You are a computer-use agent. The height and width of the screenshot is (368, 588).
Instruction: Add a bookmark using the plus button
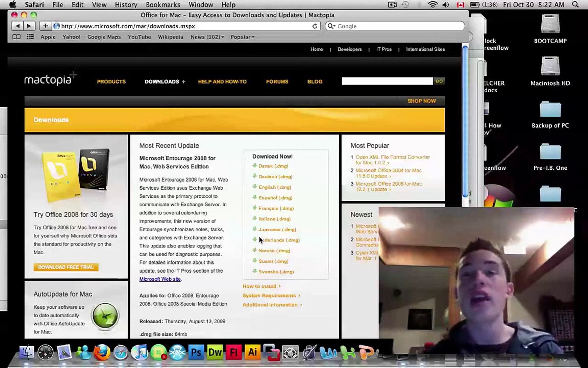coord(45,26)
